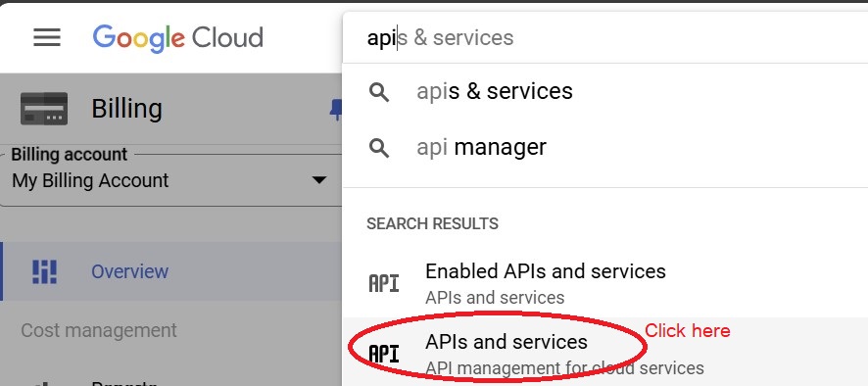Click the magnifier icon beside 'apis & services' suggestion
This screenshot has height=386, width=868.
pyautogui.click(x=379, y=92)
